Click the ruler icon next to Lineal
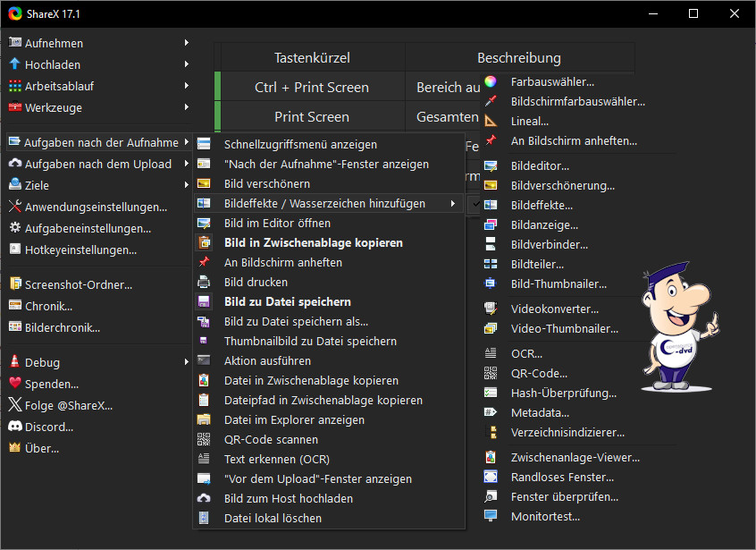The width and height of the screenshot is (756, 550). click(491, 121)
